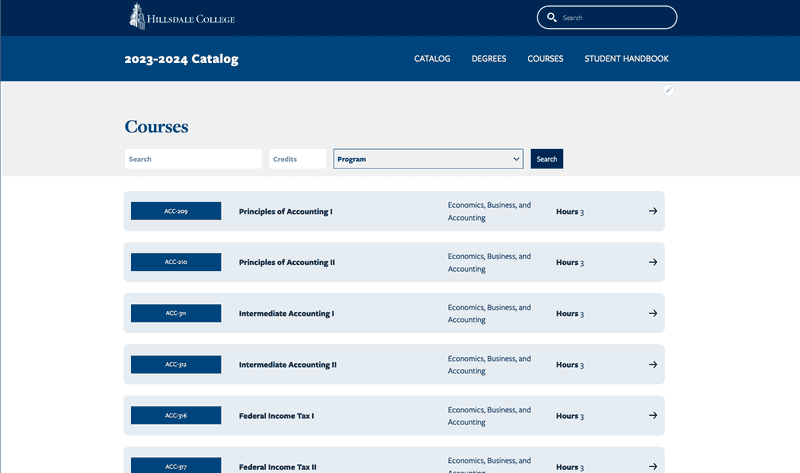This screenshot has height=473, width=800.
Task: Click the arrow for Federal Income Tax II
Action: click(653, 466)
